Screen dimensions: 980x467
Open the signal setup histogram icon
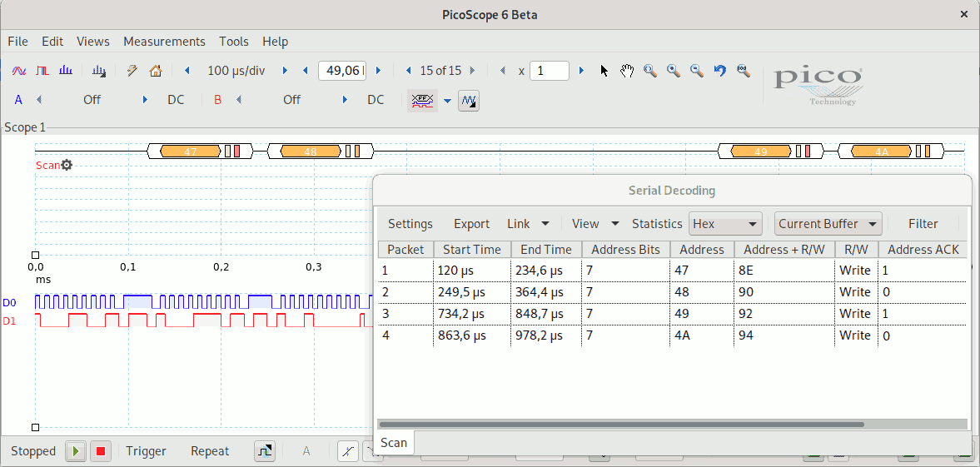pos(99,71)
